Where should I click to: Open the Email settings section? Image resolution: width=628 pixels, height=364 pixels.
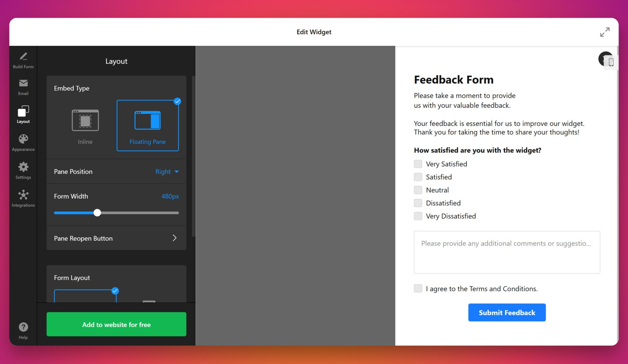coord(23,87)
